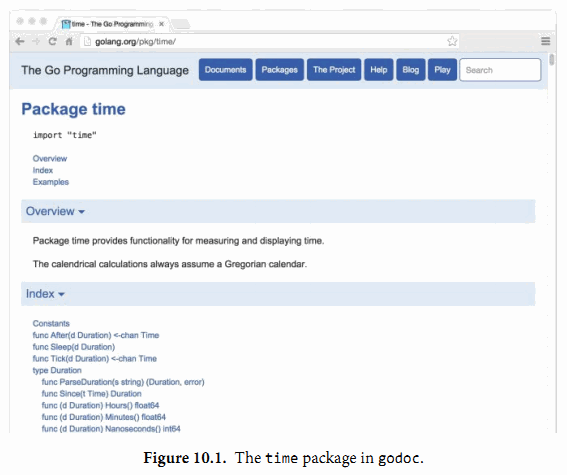The height and width of the screenshot is (475, 567).
Task: Focus the Search input field
Action: pyautogui.click(x=500, y=70)
